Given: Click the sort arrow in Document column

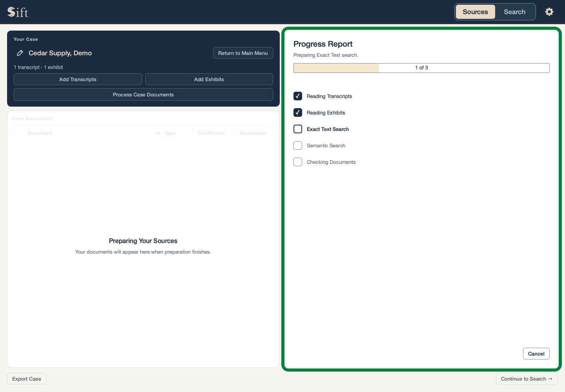Looking at the screenshot, I should point(158,133).
